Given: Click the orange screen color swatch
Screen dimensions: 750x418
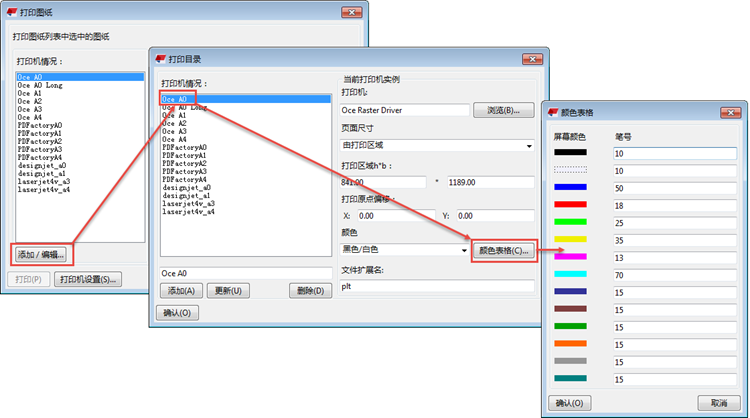Looking at the screenshot, I should [x=570, y=343].
